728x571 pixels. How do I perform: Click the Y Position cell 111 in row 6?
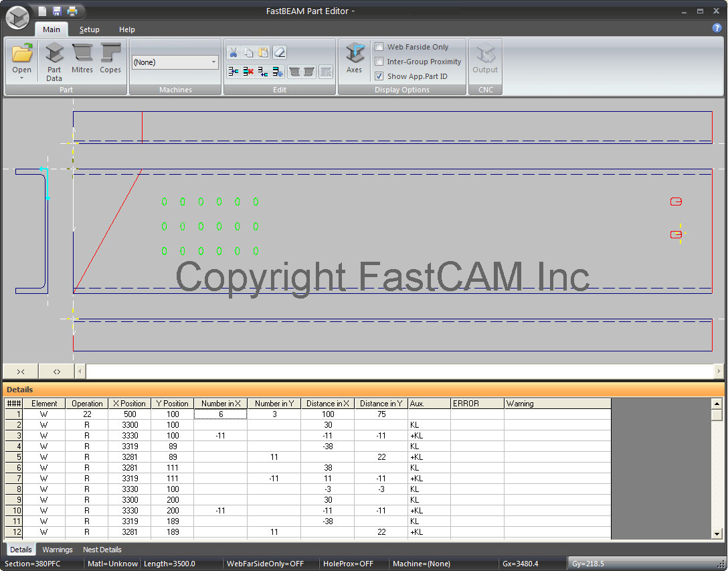click(172, 467)
